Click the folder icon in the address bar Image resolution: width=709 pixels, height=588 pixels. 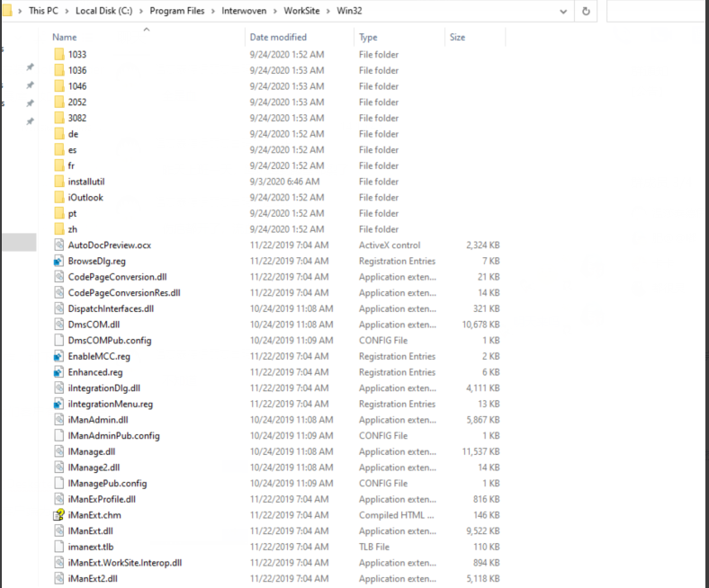[x=7, y=11]
